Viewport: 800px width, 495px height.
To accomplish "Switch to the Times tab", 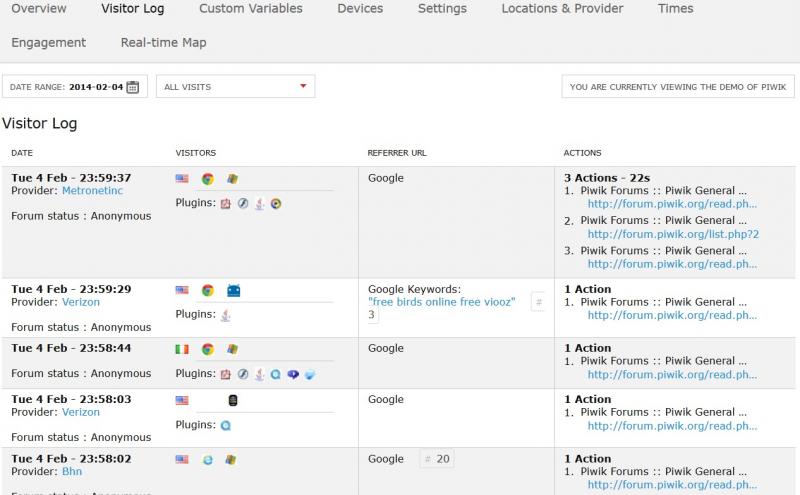I will 676,9.
